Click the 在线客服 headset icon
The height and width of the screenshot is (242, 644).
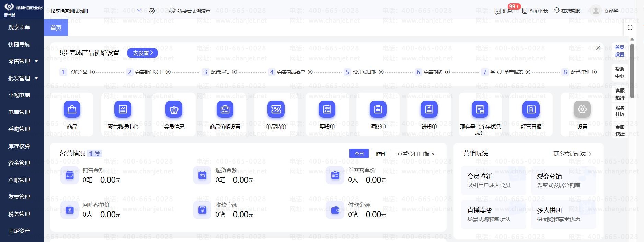coord(557,10)
